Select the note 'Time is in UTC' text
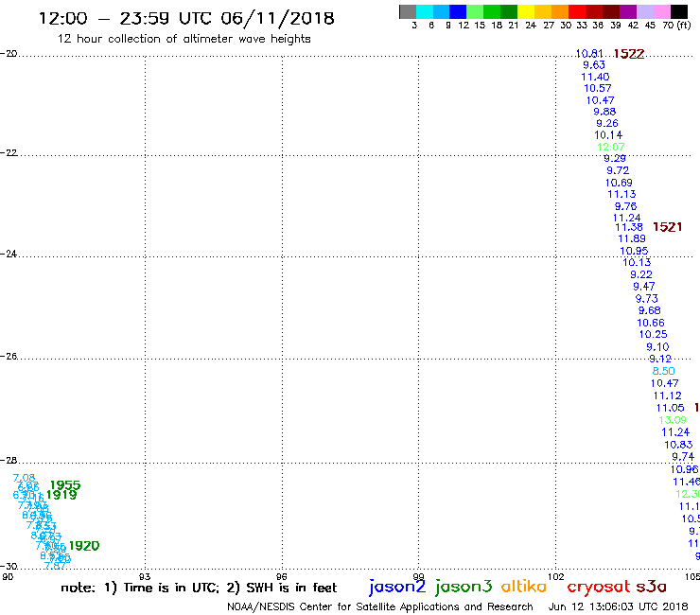 171,588
